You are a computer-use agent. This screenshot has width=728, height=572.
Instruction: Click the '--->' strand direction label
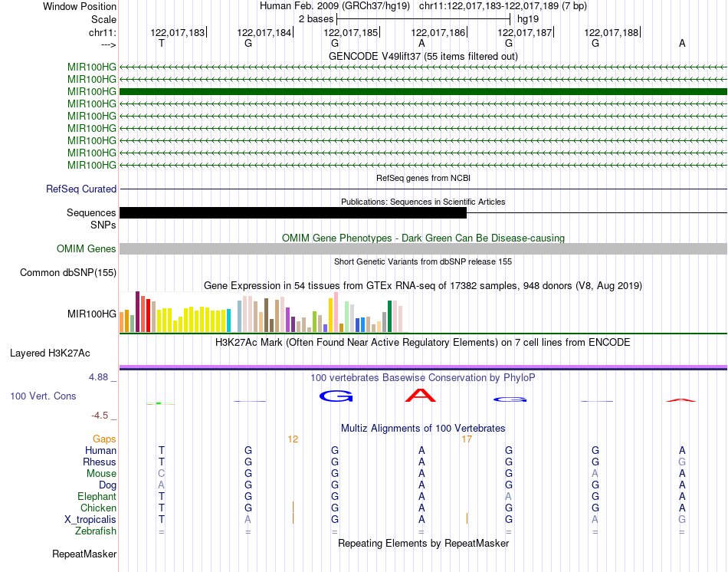tap(108, 44)
